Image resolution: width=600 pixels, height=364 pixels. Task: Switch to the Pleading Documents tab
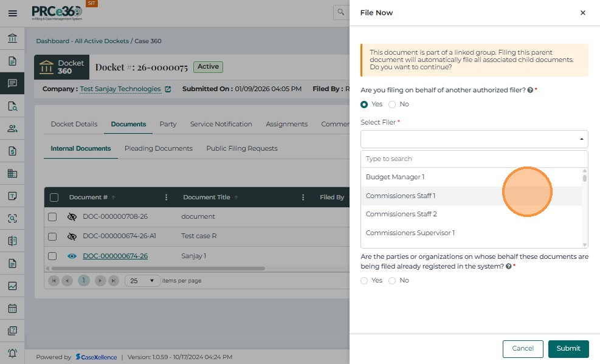coord(158,148)
